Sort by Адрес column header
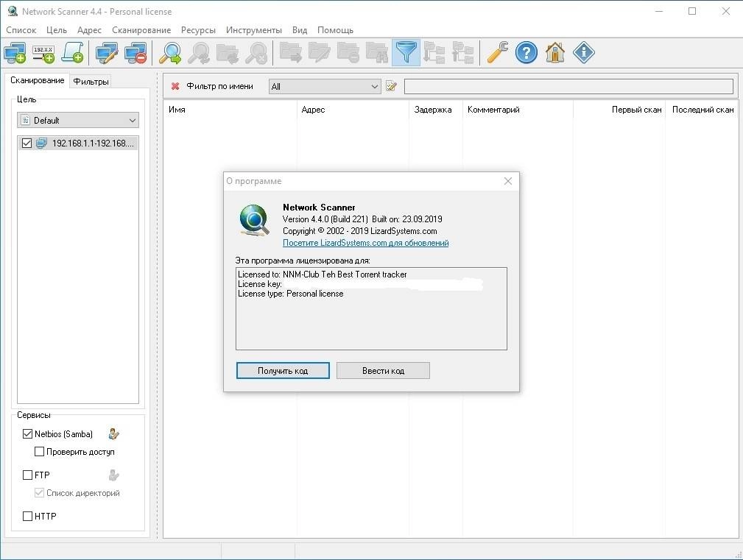 click(353, 110)
